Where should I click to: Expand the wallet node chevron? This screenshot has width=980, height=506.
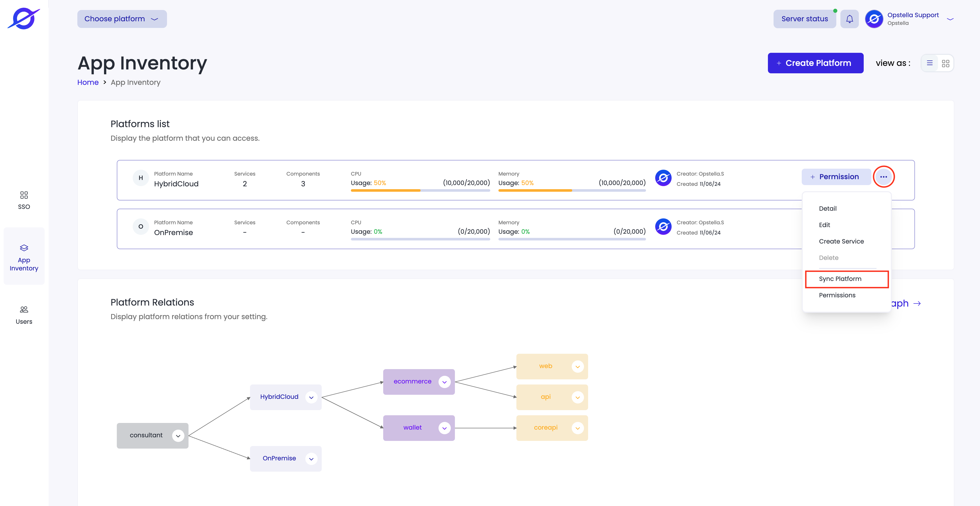(444, 428)
